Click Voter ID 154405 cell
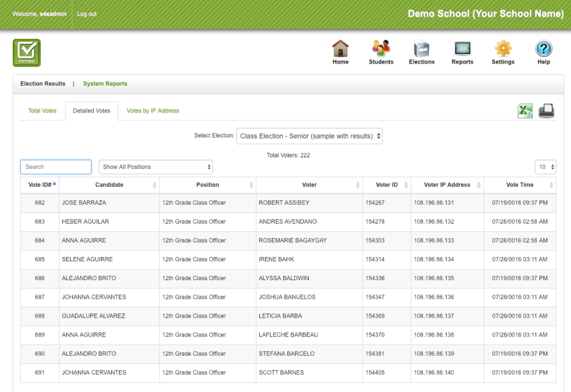This screenshot has width=571, height=392. tap(387, 373)
